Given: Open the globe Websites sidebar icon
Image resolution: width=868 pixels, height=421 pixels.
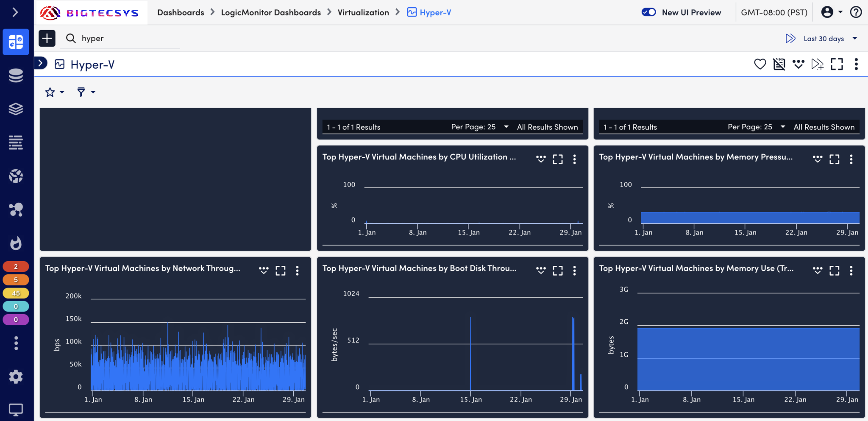Looking at the screenshot, I should coord(16,176).
